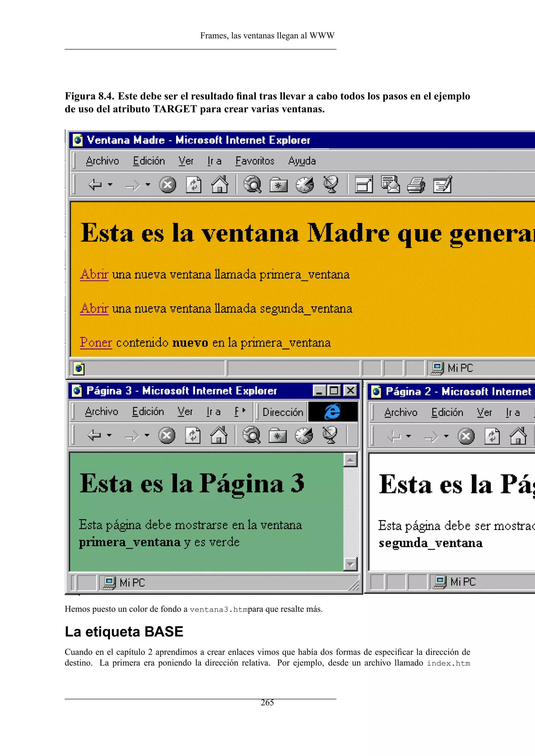
Task: Click Fullscreen icon in Ventana Madre toolbar
Action: [364, 185]
